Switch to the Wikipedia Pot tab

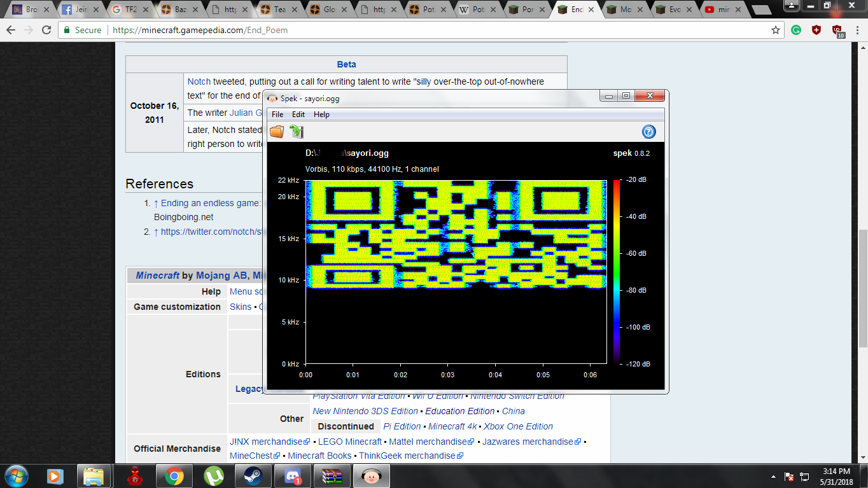tap(475, 10)
